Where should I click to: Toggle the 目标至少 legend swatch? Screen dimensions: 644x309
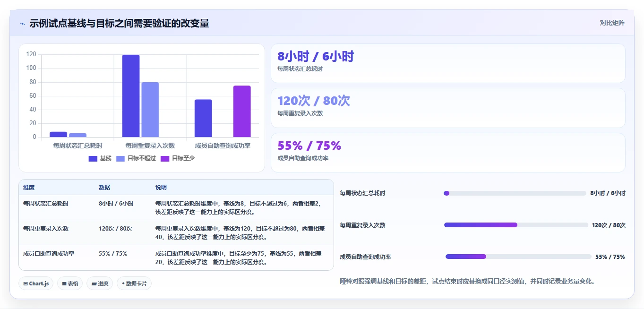point(165,158)
